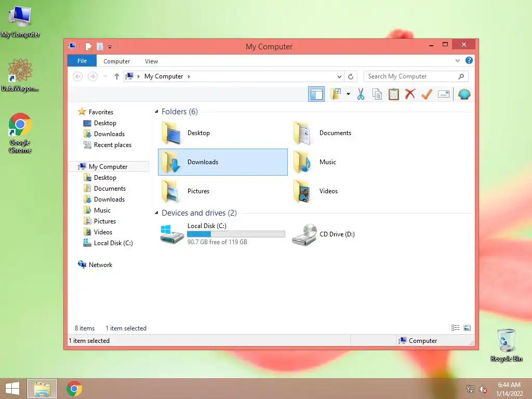The image size is (532, 399).
Task: Click the orange checkmark Properties icon
Action: point(427,94)
